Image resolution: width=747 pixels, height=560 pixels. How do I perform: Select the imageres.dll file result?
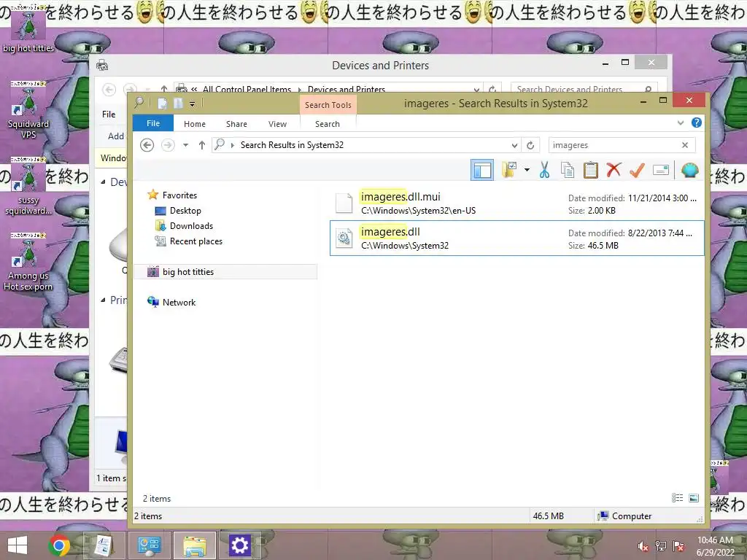516,238
